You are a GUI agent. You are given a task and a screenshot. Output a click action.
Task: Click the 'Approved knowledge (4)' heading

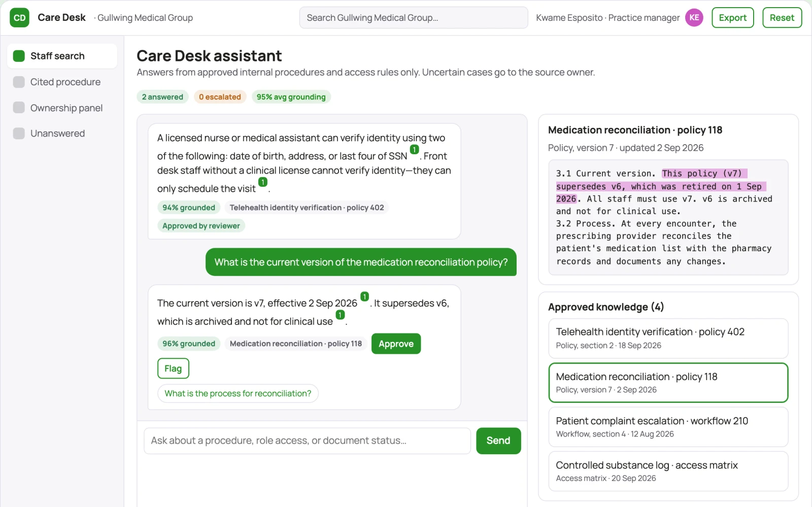click(606, 307)
